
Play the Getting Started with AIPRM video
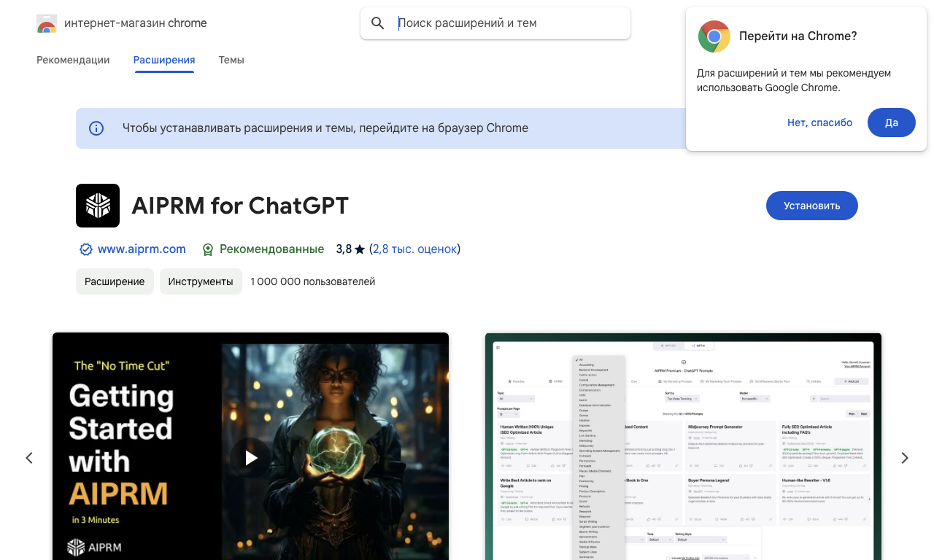[x=251, y=458]
